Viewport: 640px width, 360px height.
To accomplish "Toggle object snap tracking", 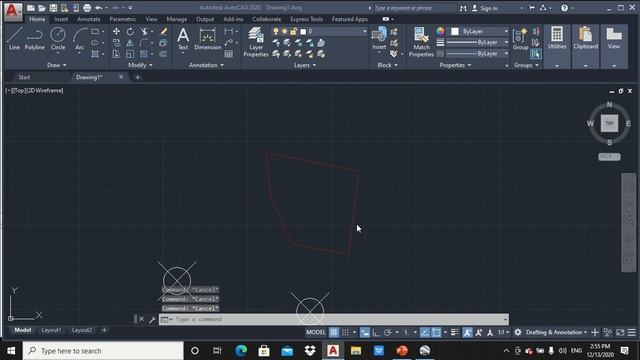I will 425,332.
